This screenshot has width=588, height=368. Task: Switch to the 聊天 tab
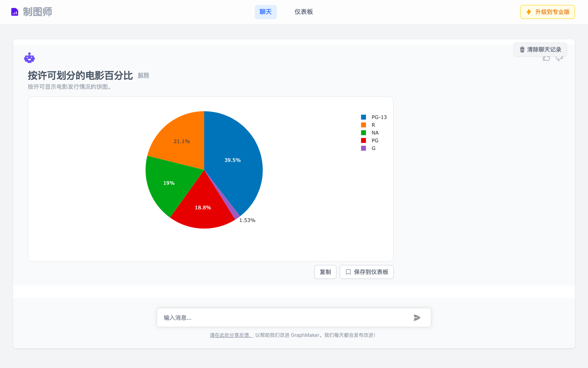tap(266, 12)
